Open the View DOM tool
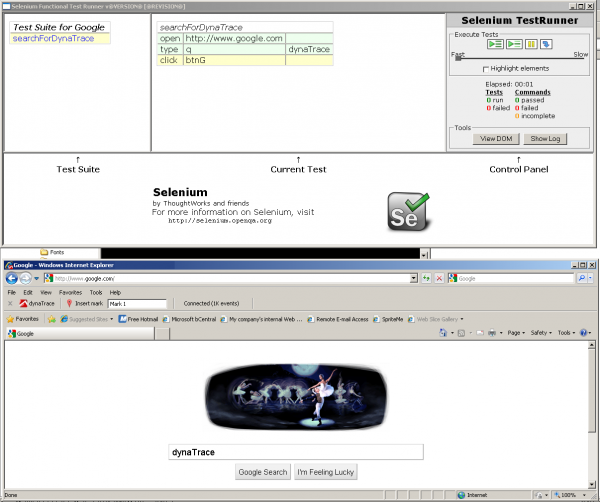 pyautogui.click(x=496, y=139)
